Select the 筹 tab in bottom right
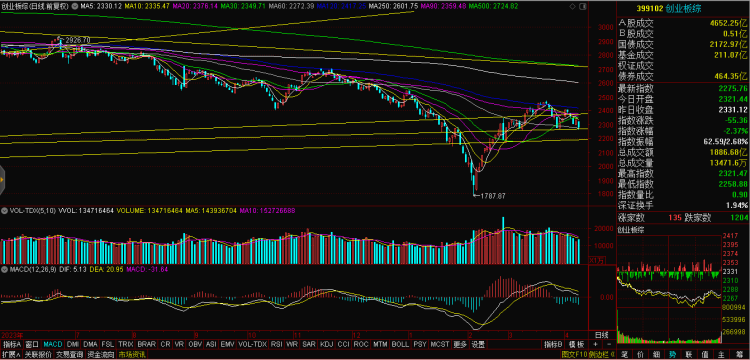Viewport: 750px width, 360px height. [739, 355]
